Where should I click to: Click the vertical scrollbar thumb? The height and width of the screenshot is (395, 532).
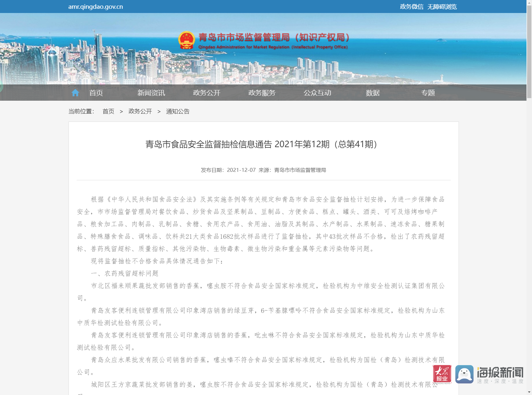tap(529, 52)
